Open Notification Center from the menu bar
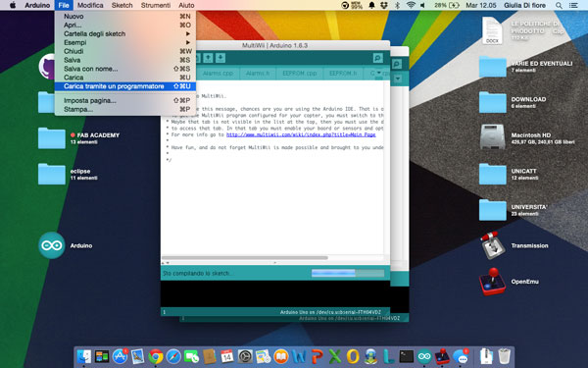The width and height of the screenshot is (588, 368). 573,5
